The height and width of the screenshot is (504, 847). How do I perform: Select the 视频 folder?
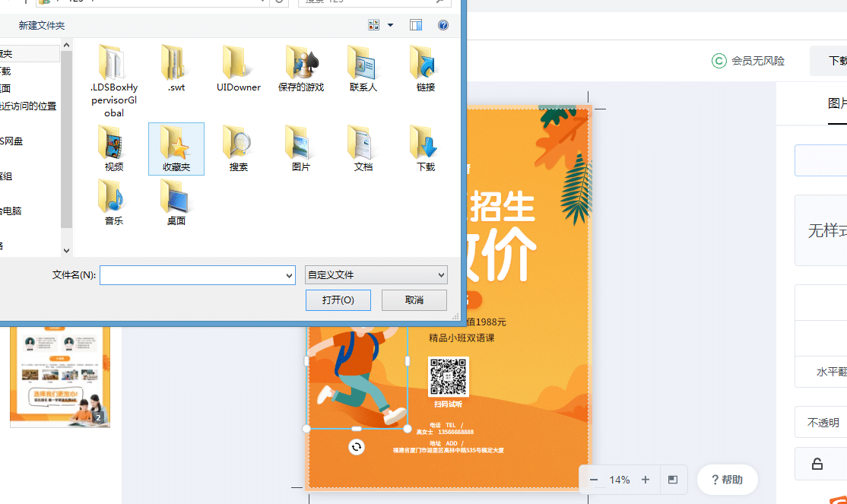114,148
